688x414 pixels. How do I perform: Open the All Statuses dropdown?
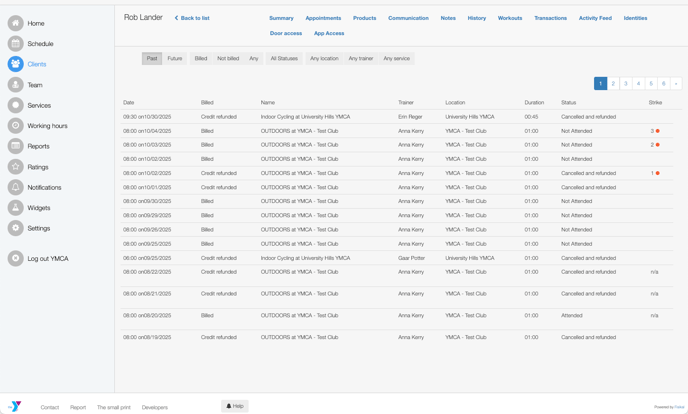[x=284, y=59]
